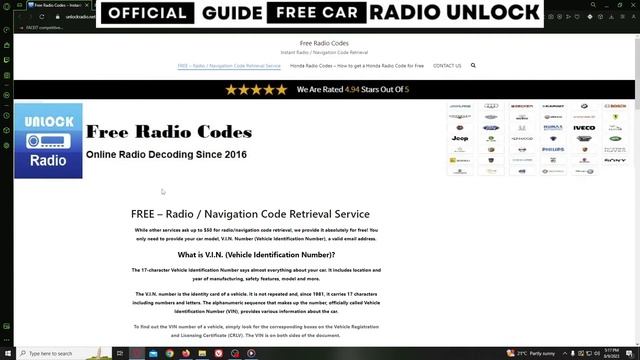Viewport: 640px width, 360px height.
Task: Open File Explorer from the taskbar
Action: click(202, 353)
